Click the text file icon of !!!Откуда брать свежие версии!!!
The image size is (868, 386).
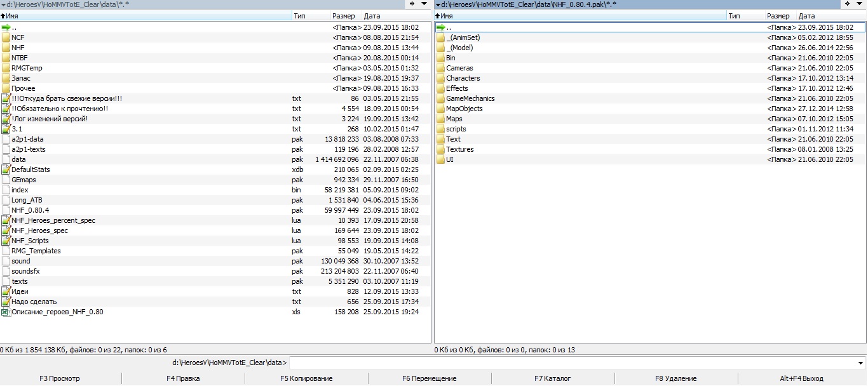pos(6,98)
